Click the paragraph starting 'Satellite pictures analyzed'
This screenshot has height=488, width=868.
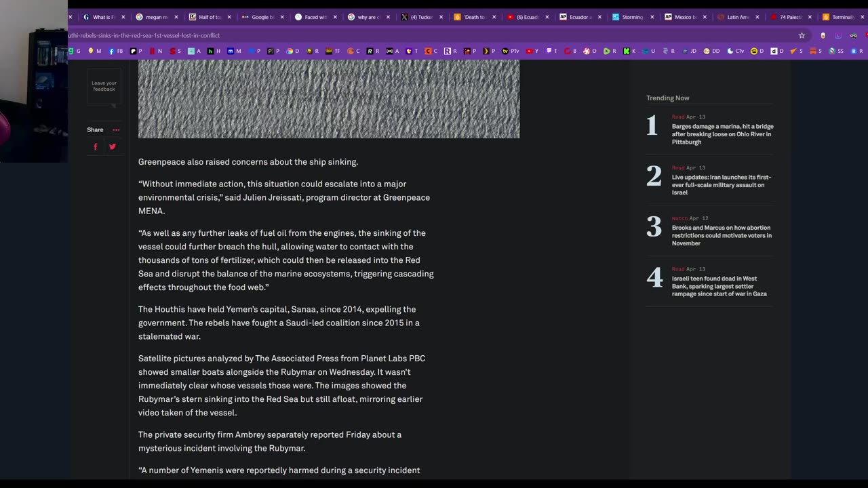pos(281,386)
